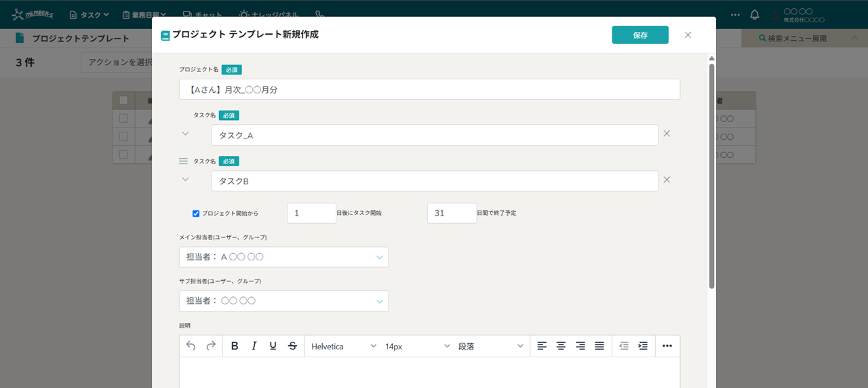Viewport: 868px width, 388px height.
Task: Center-align description text
Action: [561, 346]
